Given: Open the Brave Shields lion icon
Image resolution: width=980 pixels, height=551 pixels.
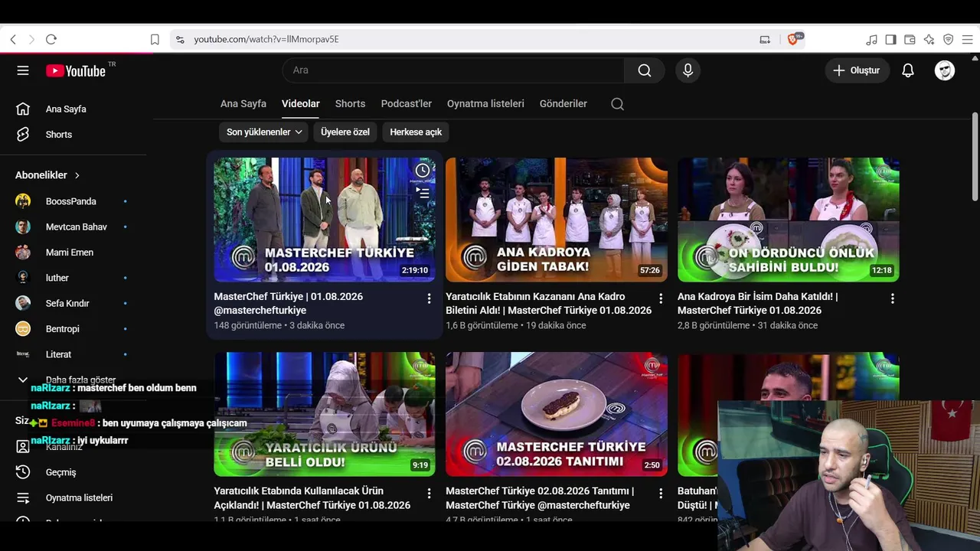Looking at the screenshot, I should point(794,39).
